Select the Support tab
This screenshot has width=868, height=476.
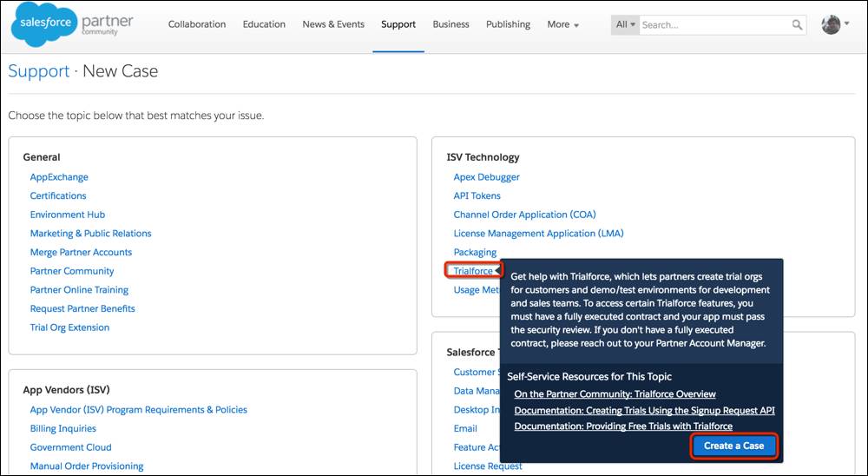point(398,24)
